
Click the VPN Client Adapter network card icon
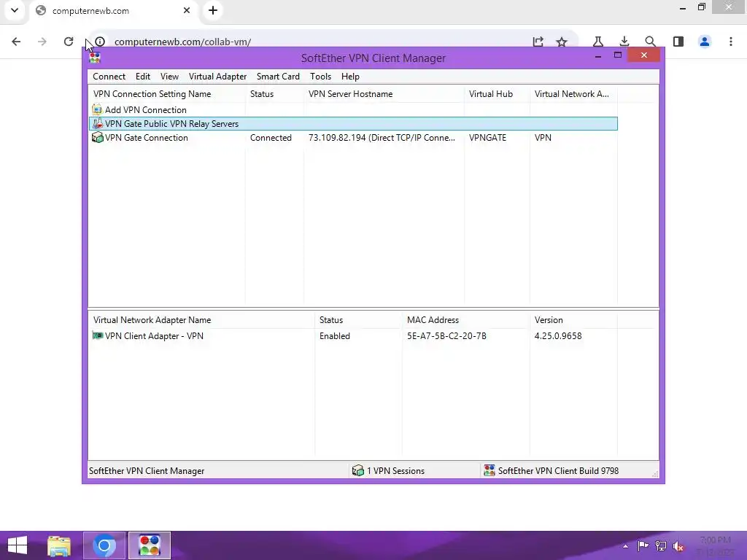98,335
